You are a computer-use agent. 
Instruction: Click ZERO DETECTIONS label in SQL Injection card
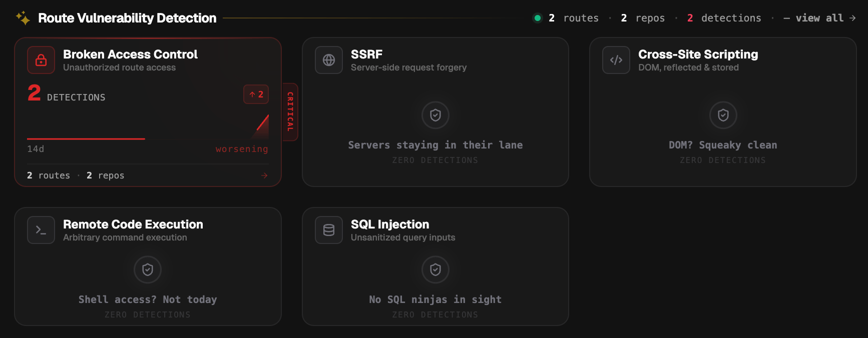[436, 314]
